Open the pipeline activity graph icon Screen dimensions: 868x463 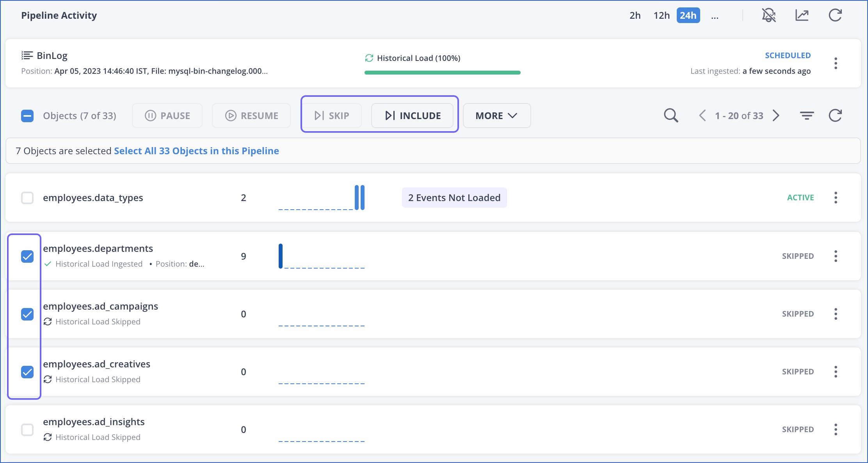pyautogui.click(x=802, y=16)
